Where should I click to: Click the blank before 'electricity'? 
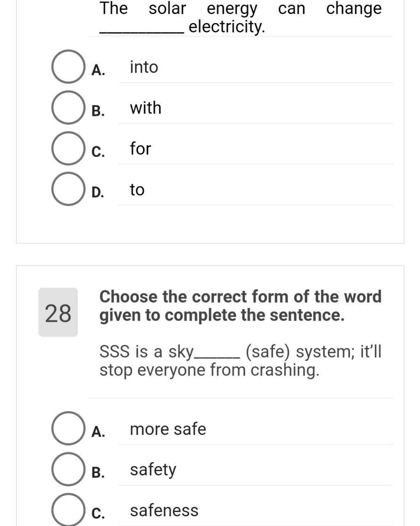pos(142,29)
